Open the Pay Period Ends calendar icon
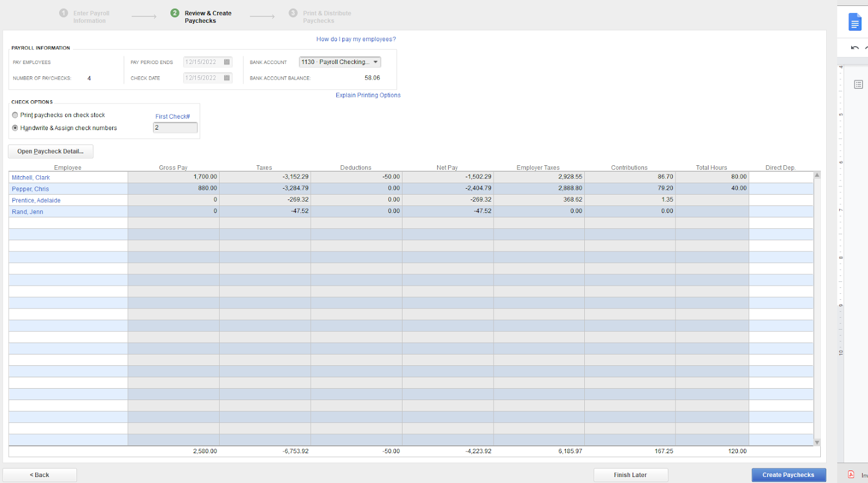Screen dimensions: 868x483 227,62
